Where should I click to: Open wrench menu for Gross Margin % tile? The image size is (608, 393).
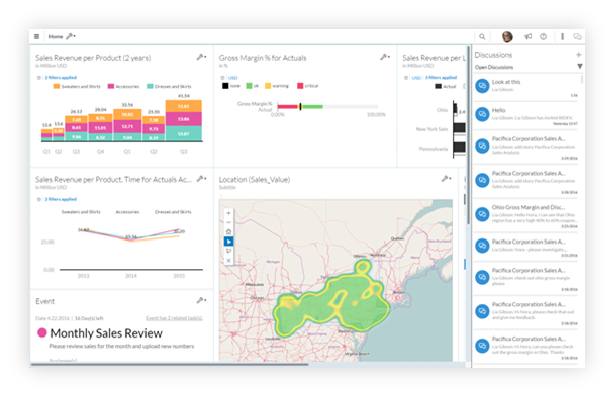click(x=385, y=57)
